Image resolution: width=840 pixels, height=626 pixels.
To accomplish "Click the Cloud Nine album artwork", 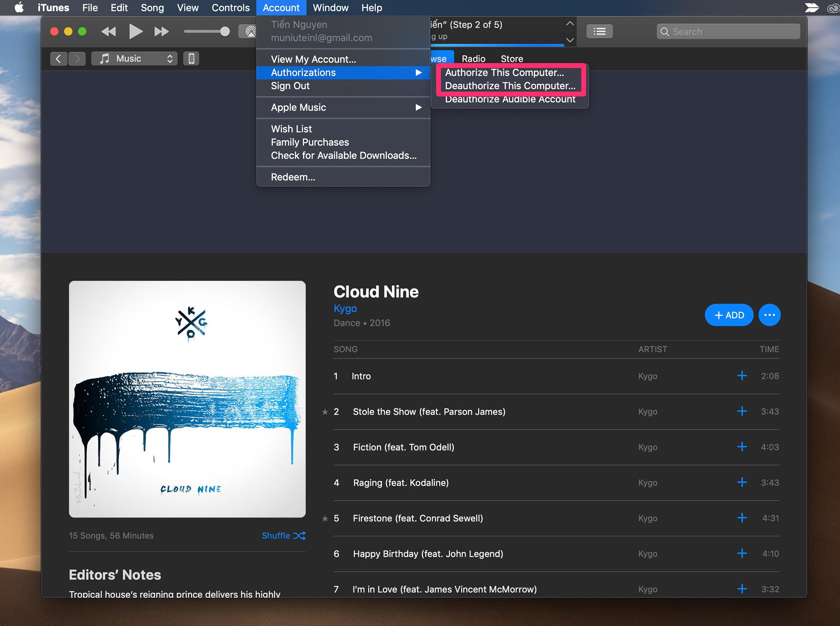I will (x=187, y=399).
